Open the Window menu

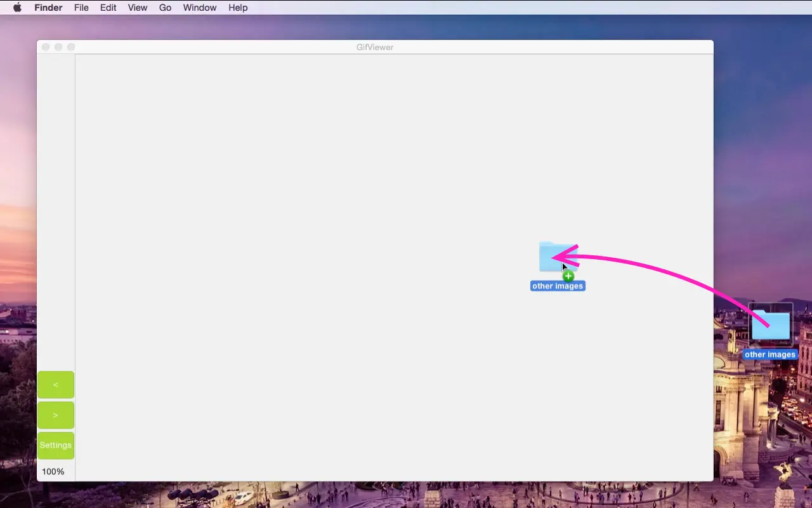pos(199,7)
